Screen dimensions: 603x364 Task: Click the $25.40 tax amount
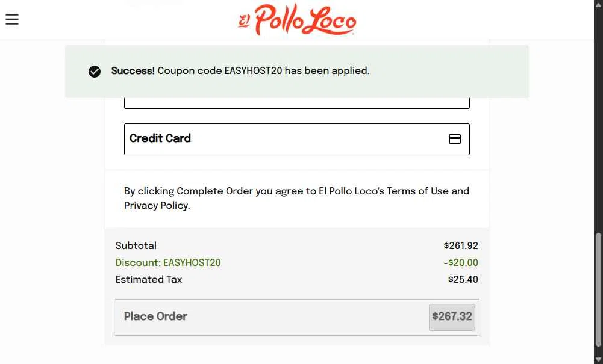[x=463, y=279]
